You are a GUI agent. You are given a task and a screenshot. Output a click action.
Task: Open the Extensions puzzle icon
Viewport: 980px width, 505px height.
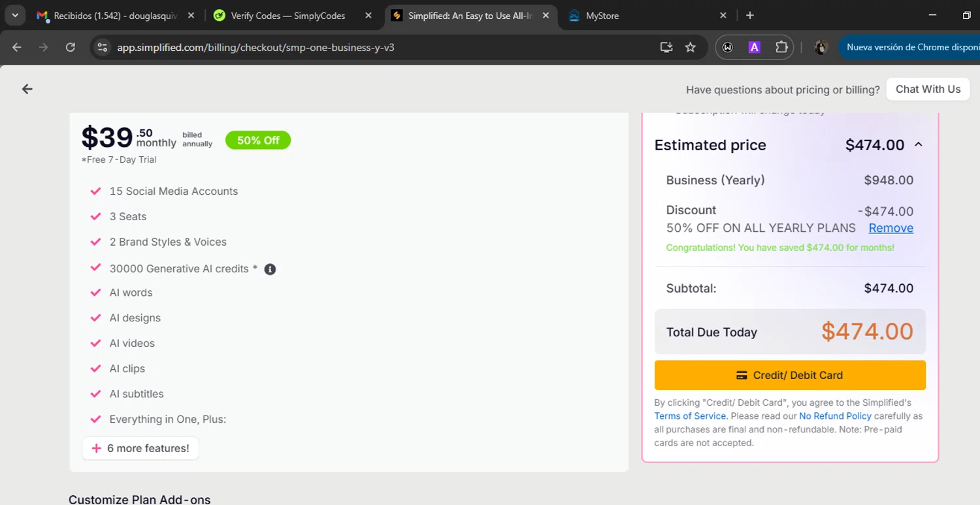point(781,47)
